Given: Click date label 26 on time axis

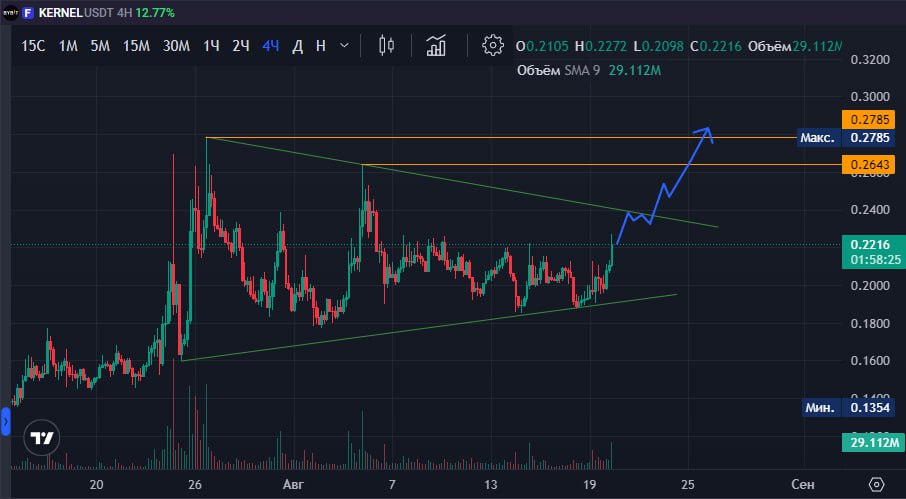Looking at the screenshot, I should point(195,484).
